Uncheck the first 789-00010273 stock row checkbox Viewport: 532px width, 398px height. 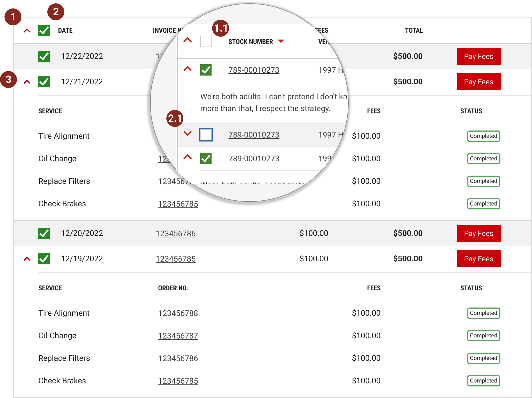click(206, 70)
